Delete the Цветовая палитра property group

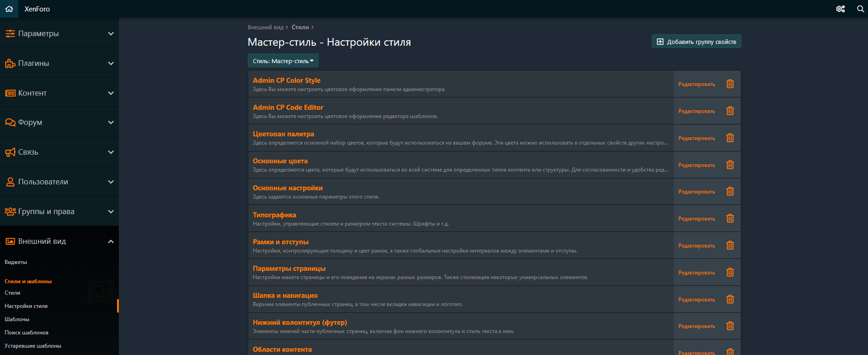coord(730,138)
